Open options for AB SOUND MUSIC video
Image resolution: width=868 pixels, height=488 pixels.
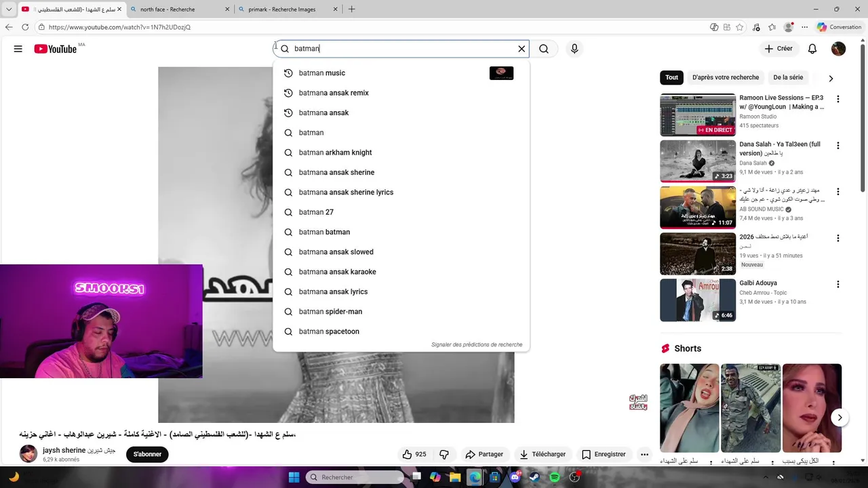(837, 192)
